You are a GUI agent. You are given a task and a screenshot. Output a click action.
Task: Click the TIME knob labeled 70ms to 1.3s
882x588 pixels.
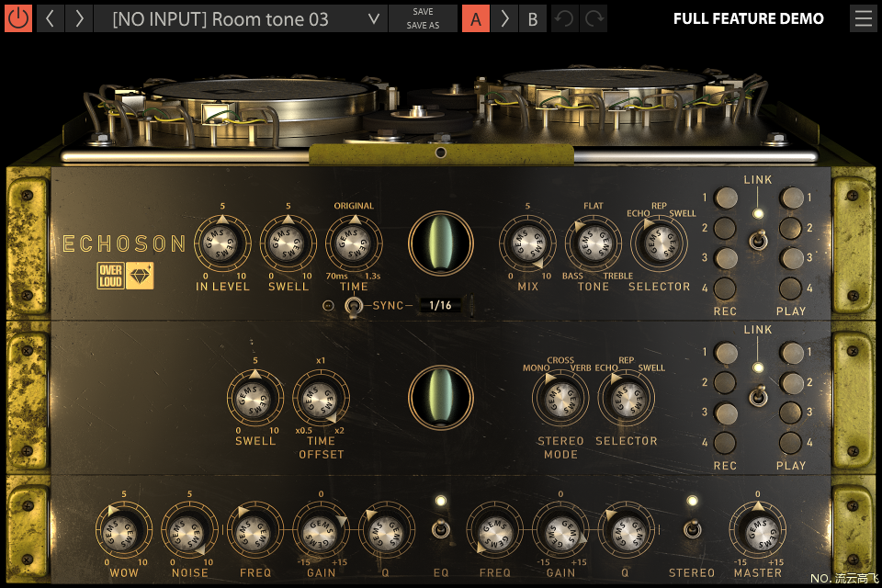[354, 243]
